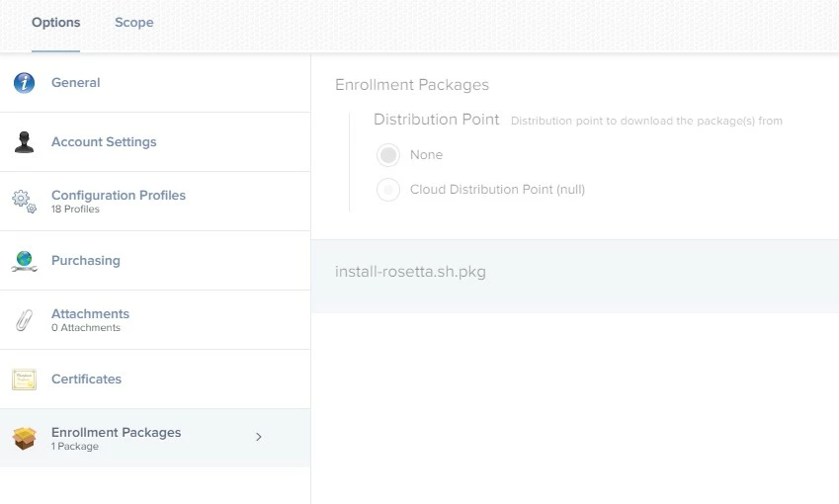Open Account Settings section
This screenshot has height=504, width=839.
(104, 142)
